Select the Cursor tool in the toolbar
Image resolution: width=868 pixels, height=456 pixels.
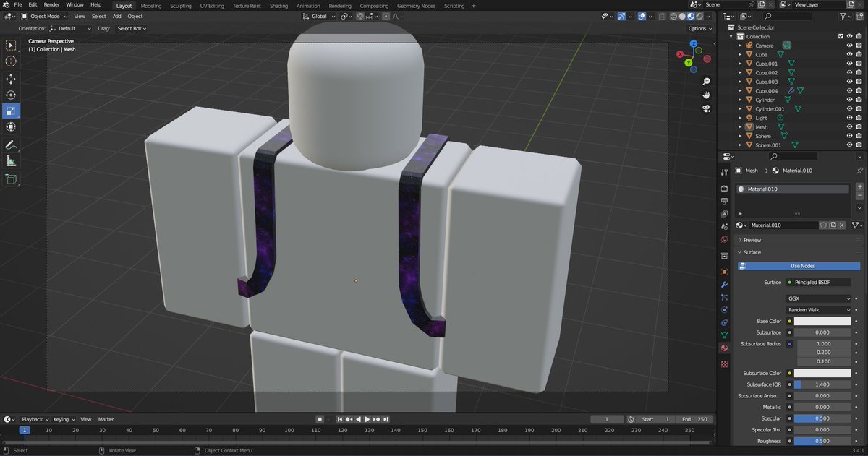click(11, 61)
